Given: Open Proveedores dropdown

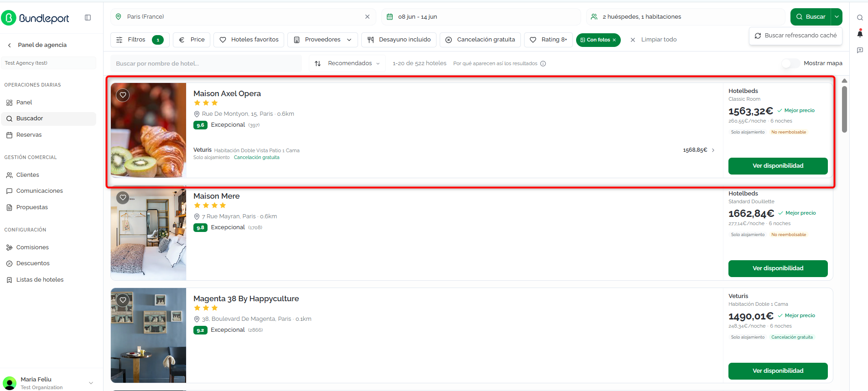Looking at the screenshot, I should click(x=323, y=40).
